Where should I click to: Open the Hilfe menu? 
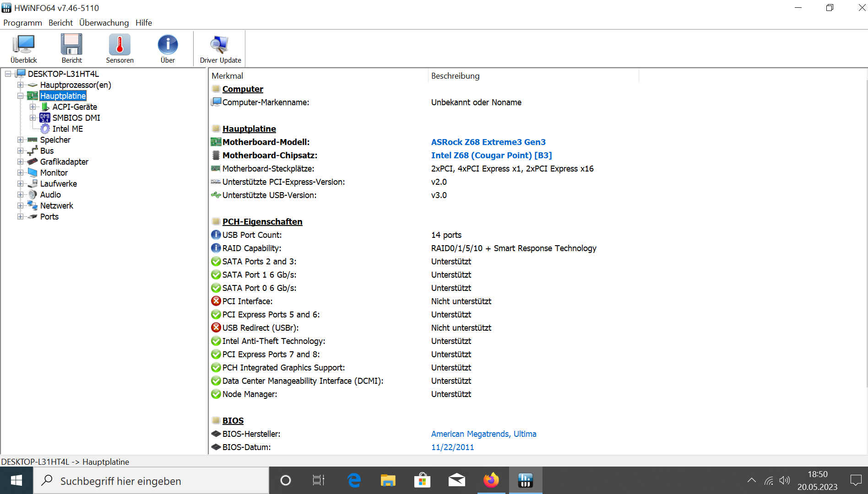click(x=144, y=23)
